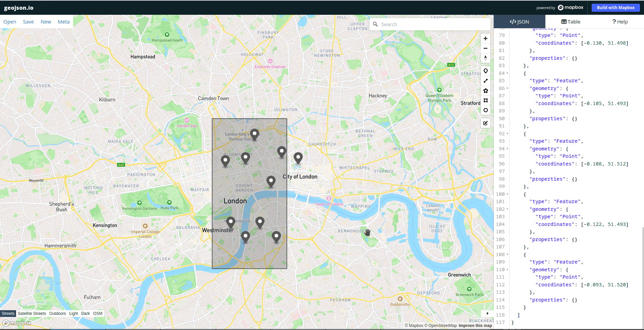Open the Save menu

coord(28,22)
